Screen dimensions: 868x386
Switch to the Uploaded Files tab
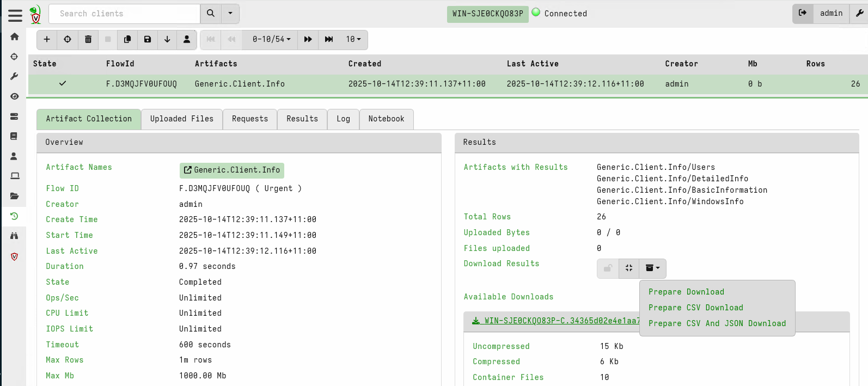coord(182,119)
